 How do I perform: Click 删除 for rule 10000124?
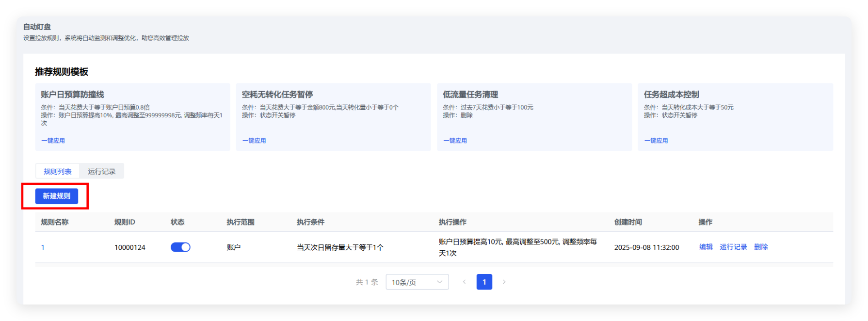pos(761,247)
